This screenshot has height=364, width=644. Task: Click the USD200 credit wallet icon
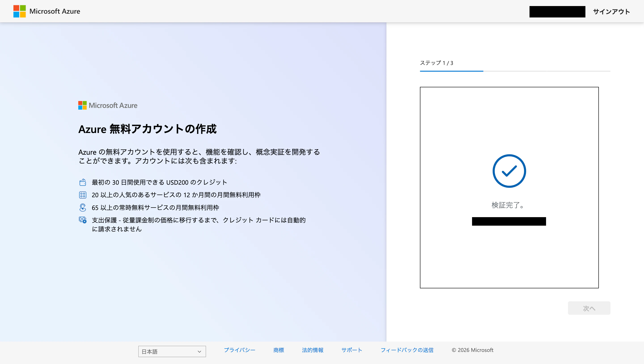point(83,182)
